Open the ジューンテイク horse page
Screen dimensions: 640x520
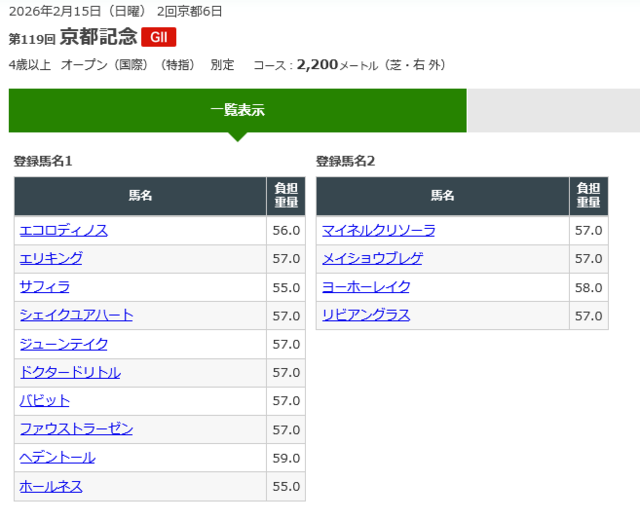[x=64, y=344]
